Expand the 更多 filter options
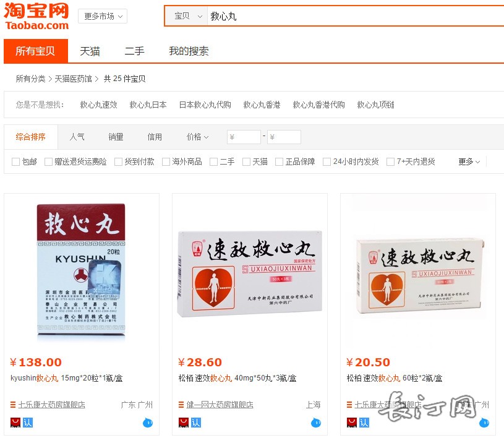Viewport: 504px width, 443px height. (469, 161)
